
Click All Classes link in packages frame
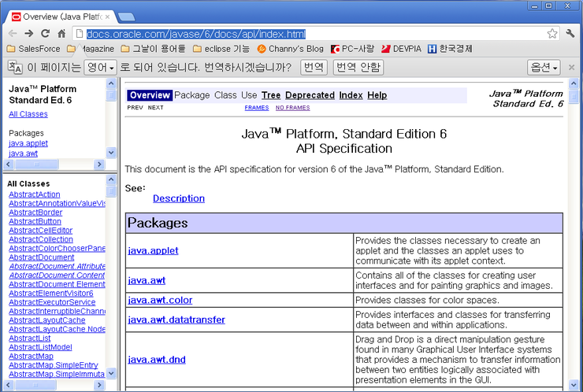coord(28,114)
